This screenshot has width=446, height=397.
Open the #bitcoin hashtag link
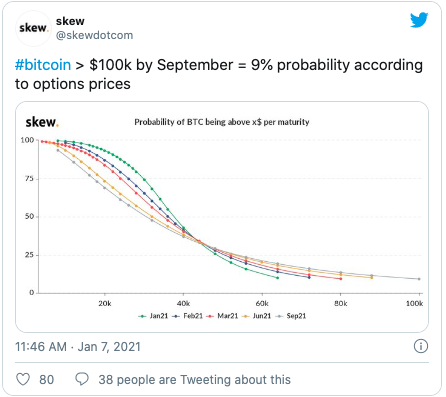(x=43, y=65)
